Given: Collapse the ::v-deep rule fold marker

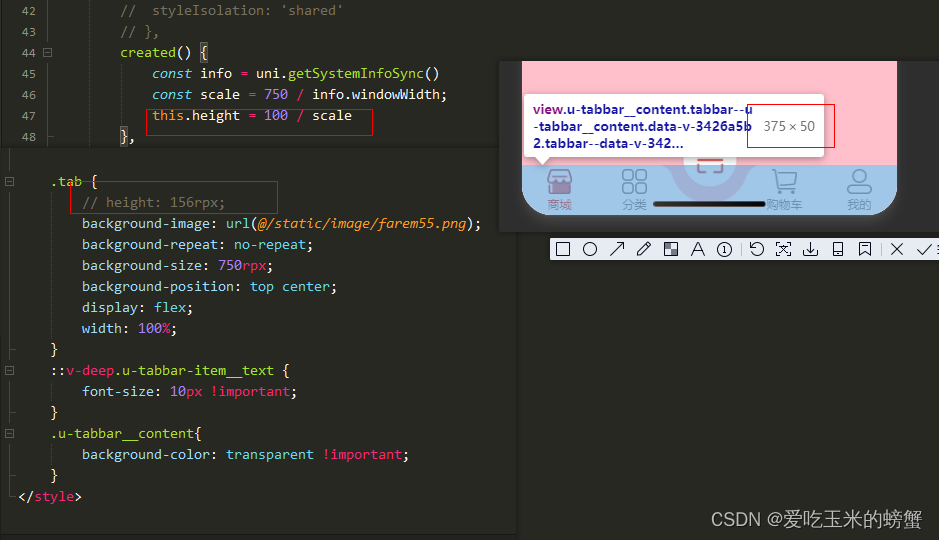Looking at the screenshot, I should tap(10, 371).
